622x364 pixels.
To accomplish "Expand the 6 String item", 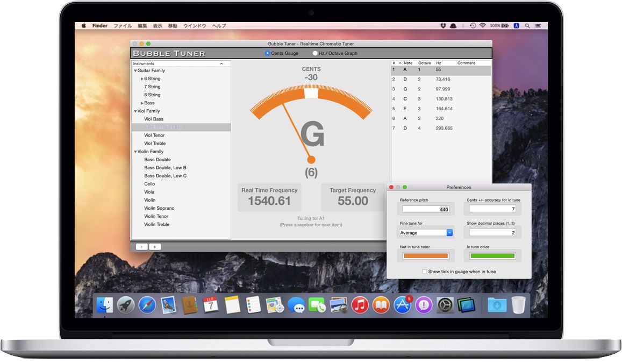I will [142, 79].
